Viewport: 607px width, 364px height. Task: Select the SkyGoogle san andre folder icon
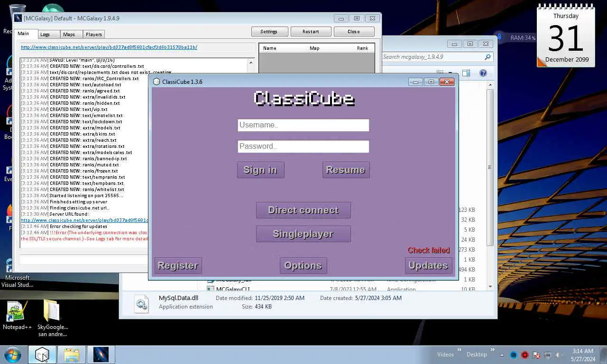click(53, 318)
